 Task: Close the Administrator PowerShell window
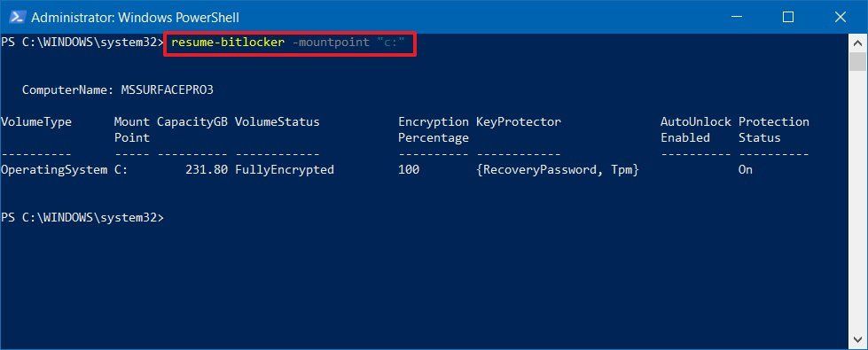click(840, 17)
